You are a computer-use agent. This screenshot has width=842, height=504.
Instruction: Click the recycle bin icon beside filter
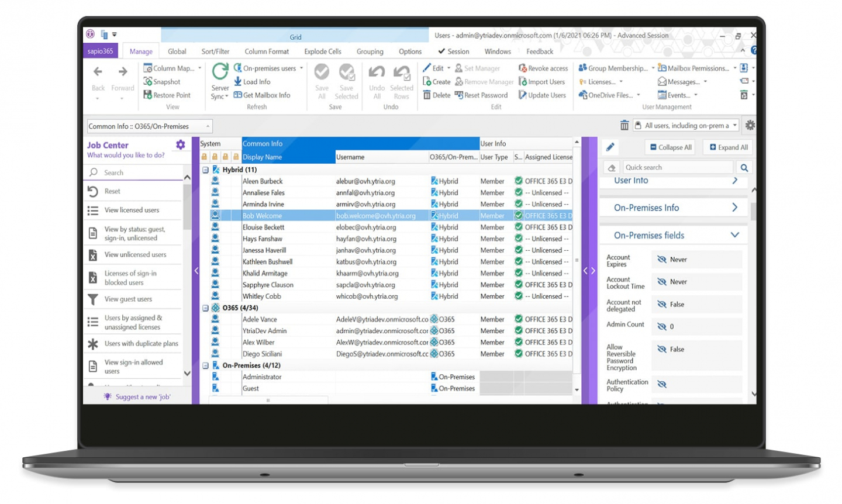(x=624, y=125)
